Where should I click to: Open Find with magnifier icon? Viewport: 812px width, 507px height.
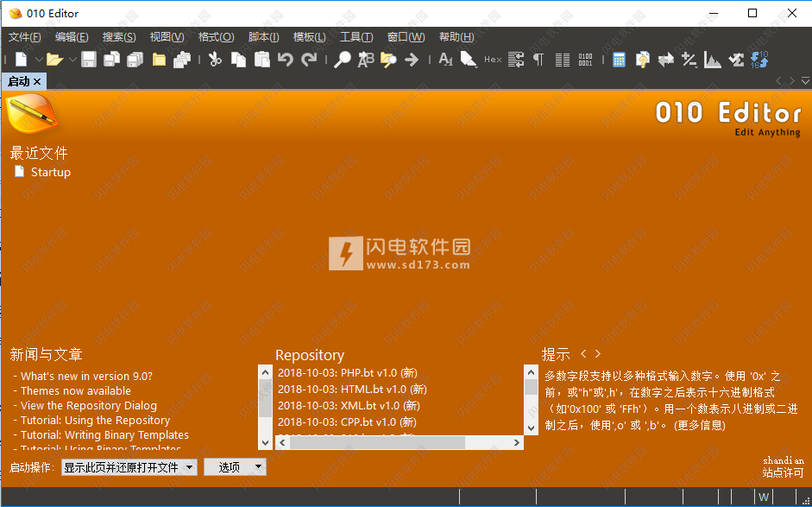click(342, 60)
